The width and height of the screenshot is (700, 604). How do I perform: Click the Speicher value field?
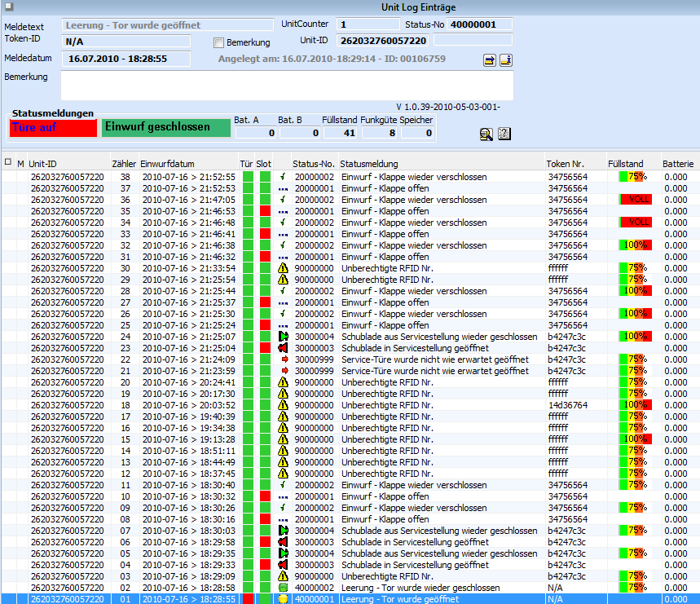[x=417, y=133]
